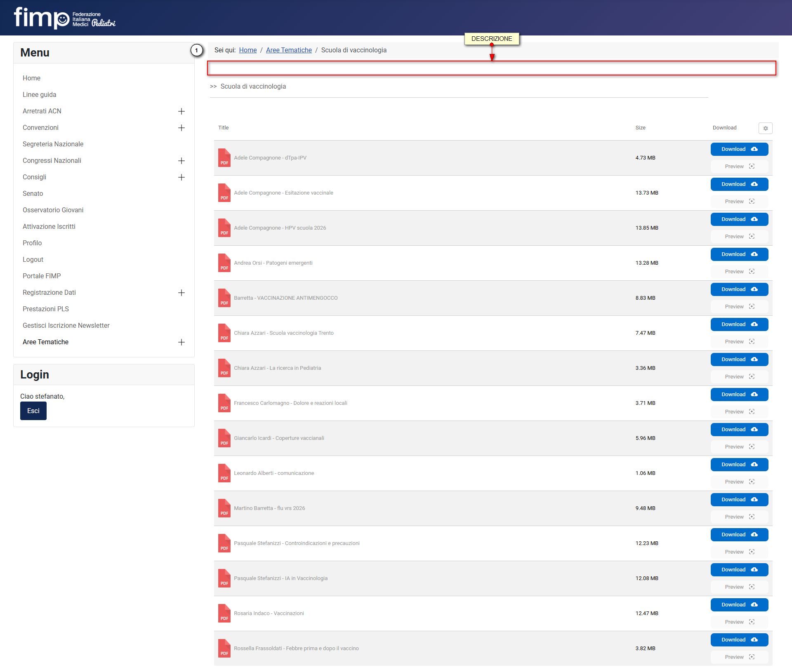Open the Linee guida menu item

coord(40,94)
